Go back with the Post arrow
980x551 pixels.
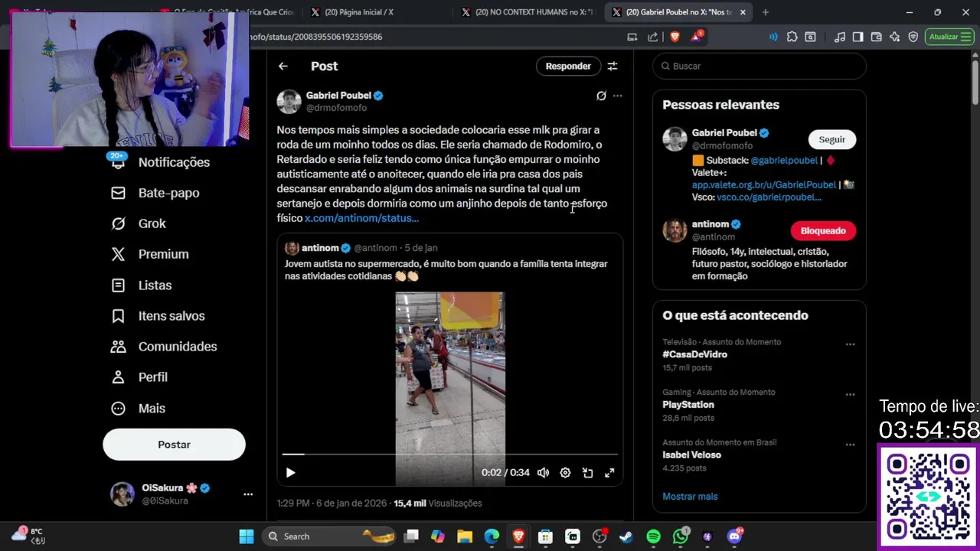click(283, 67)
